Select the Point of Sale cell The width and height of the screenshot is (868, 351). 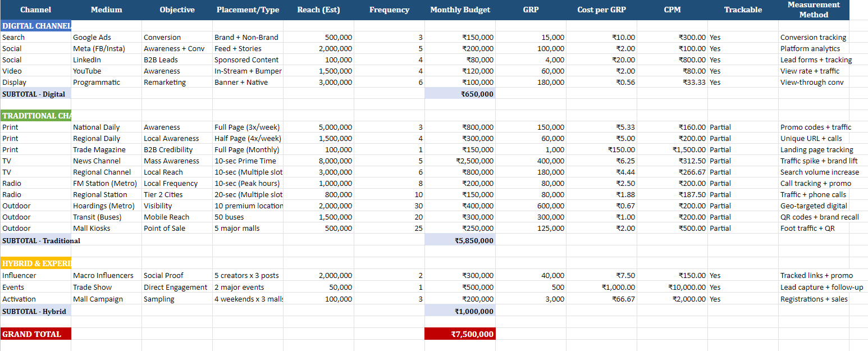(x=177, y=228)
